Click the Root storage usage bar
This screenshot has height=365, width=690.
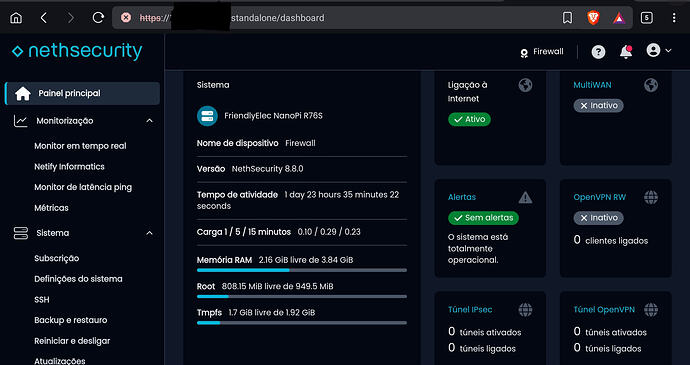coord(302,296)
